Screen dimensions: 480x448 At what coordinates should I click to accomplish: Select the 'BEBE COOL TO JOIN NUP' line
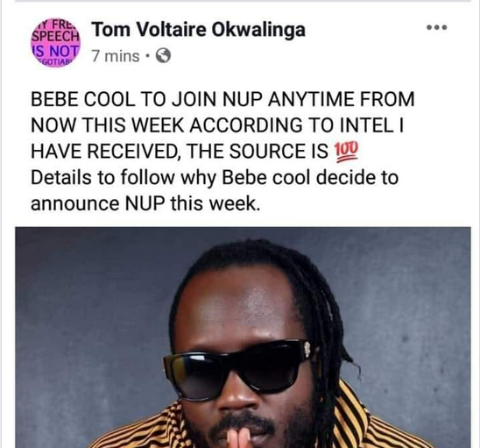[x=222, y=99]
